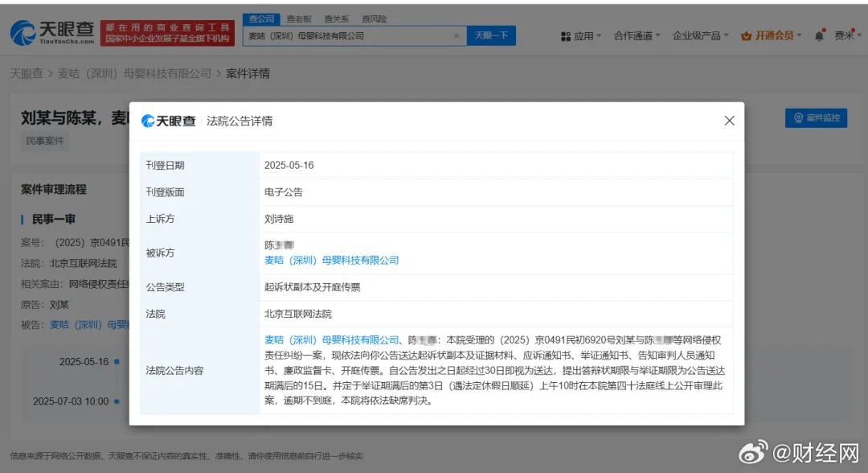Click 麦咭 company link in 被诉方 row
The height and width of the screenshot is (473, 868).
331,261
